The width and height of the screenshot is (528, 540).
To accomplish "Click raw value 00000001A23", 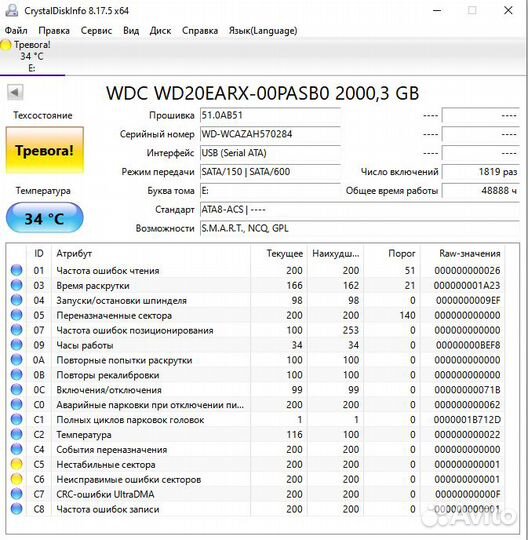I will click(467, 285).
